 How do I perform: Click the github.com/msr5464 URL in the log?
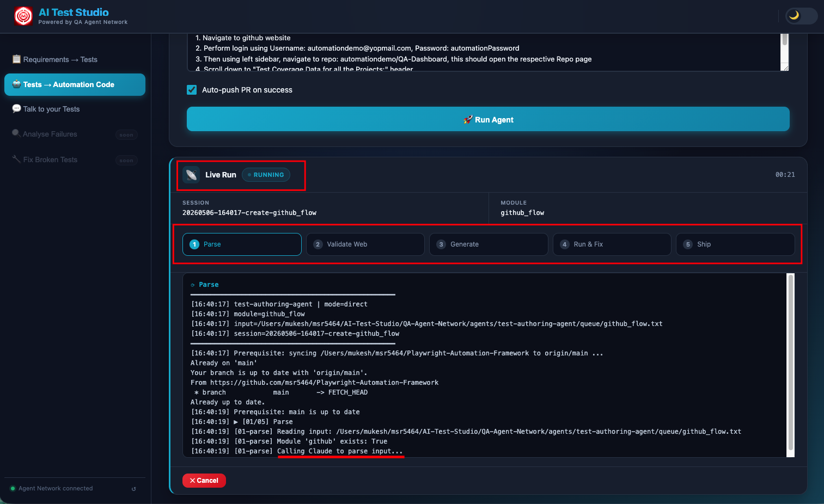(x=324, y=383)
